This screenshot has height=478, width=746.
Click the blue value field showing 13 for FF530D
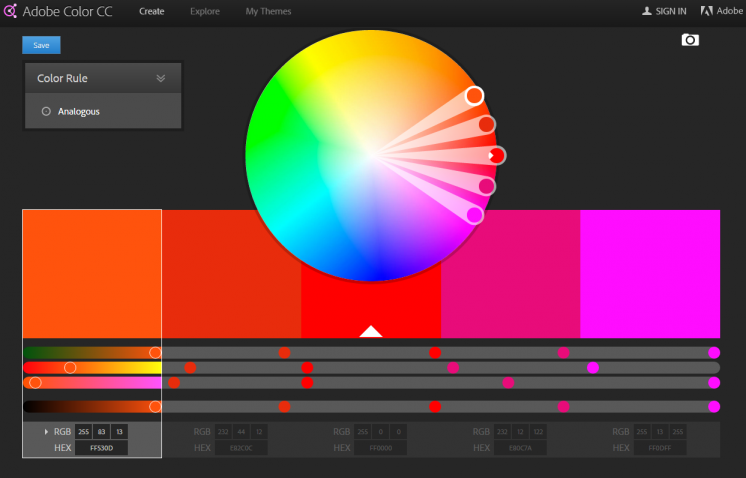(119, 431)
